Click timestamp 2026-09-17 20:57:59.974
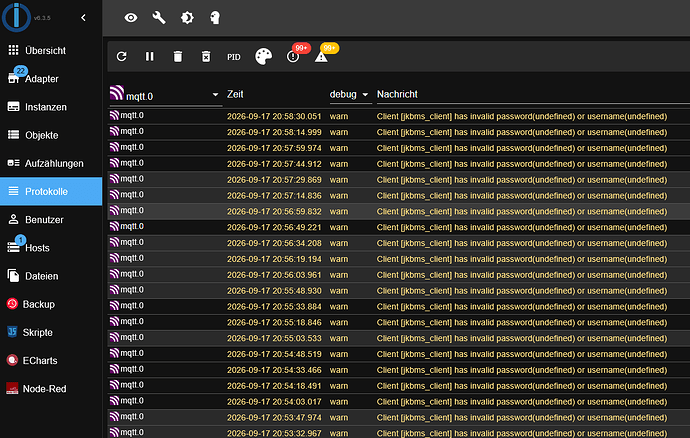The image size is (690, 438). (x=274, y=148)
